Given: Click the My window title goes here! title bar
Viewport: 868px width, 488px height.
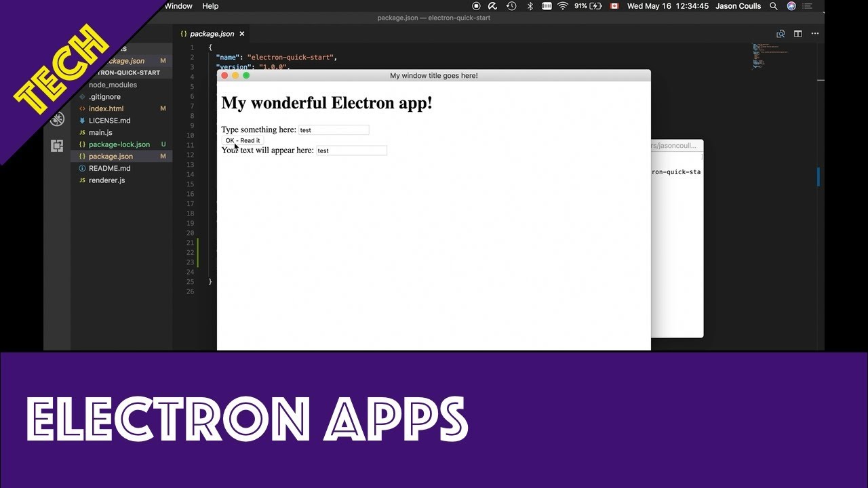Looking at the screenshot, I should click(434, 75).
